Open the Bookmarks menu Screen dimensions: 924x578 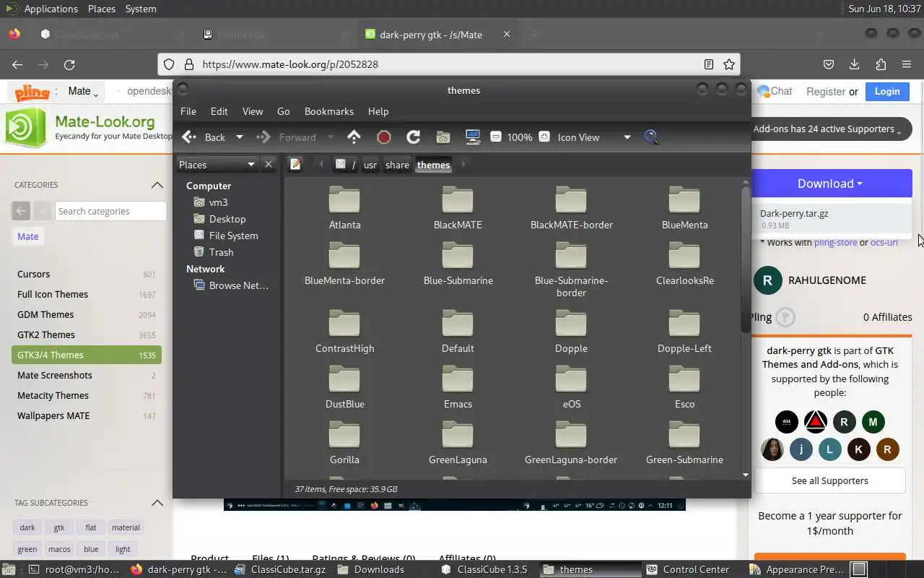329,111
